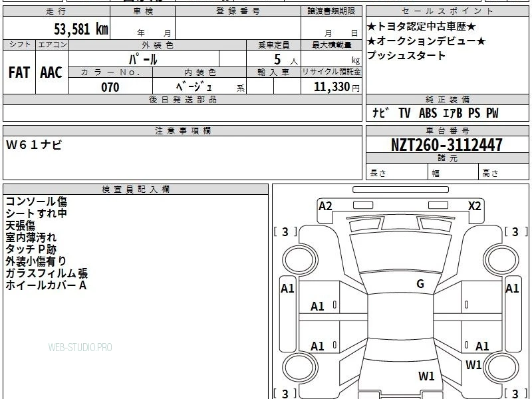Click inspector note タッチP跡
This screenshot has height=399, width=532.
pyautogui.click(x=31, y=249)
